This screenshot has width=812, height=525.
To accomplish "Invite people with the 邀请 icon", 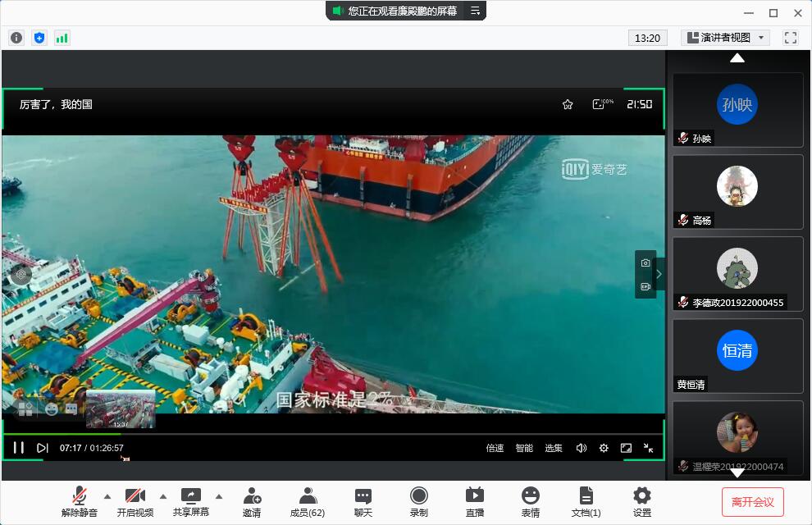I will pyautogui.click(x=252, y=502).
